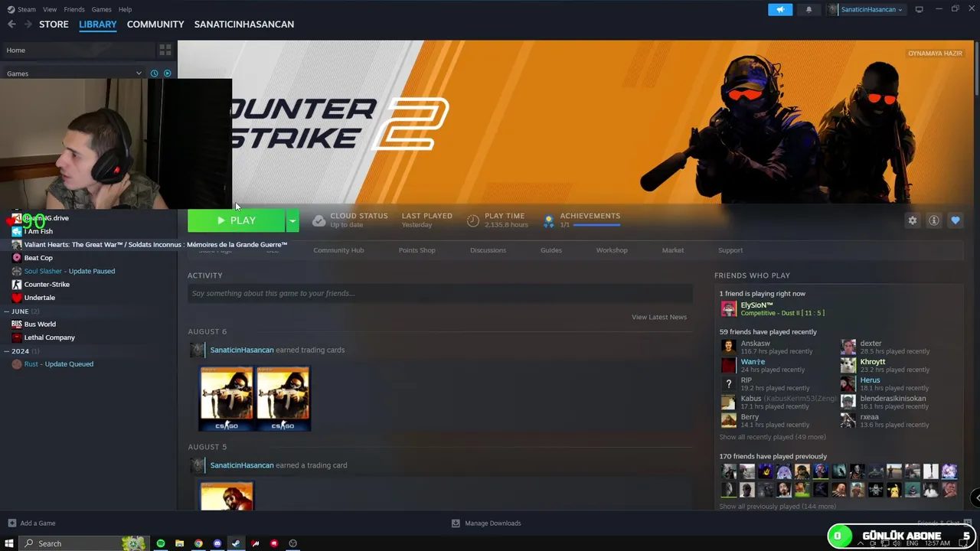Open the Workshop link
The width and height of the screenshot is (980, 551).
click(x=612, y=250)
